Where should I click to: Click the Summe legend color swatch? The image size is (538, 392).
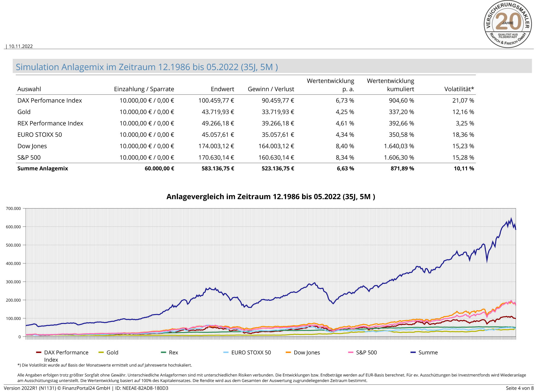[413, 352]
